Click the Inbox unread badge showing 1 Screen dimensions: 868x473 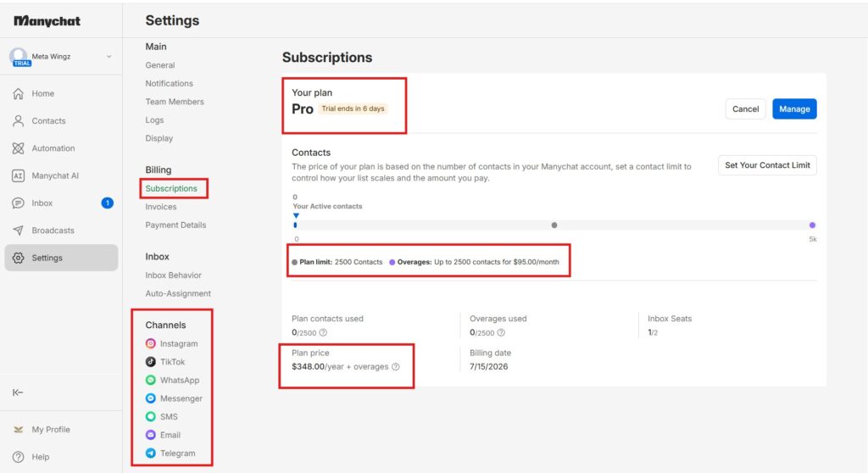[108, 203]
